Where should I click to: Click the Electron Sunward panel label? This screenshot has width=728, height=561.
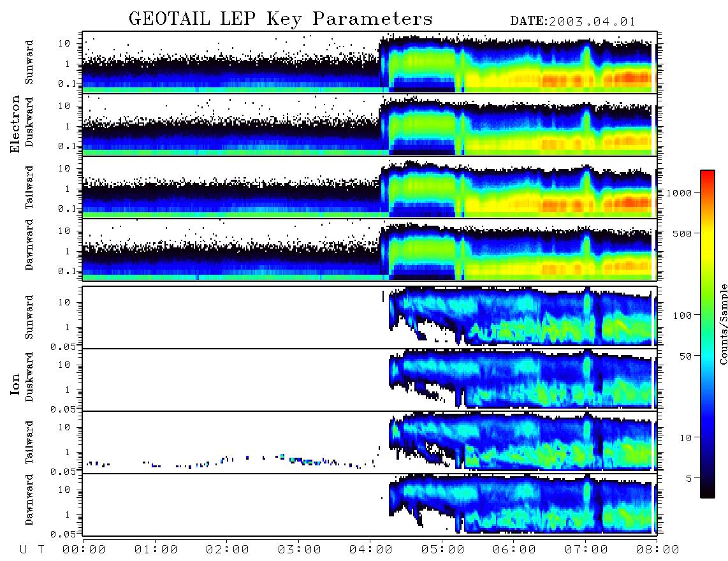coord(29,62)
